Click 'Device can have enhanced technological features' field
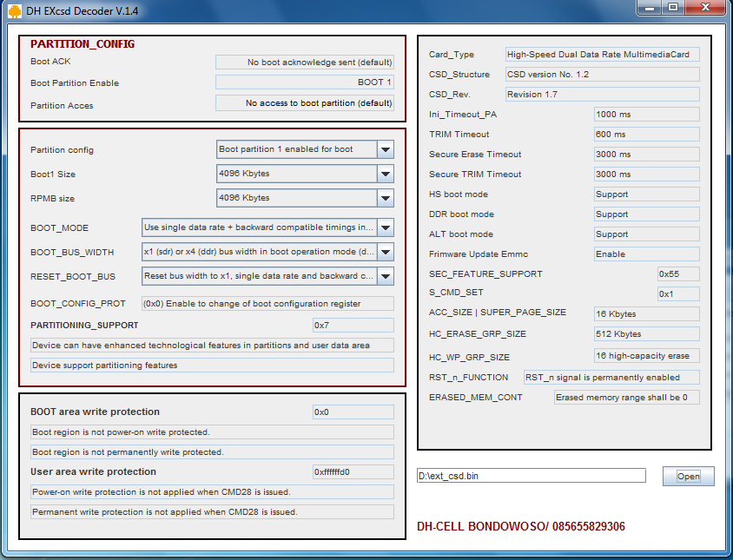 pyautogui.click(x=212, y=346)
